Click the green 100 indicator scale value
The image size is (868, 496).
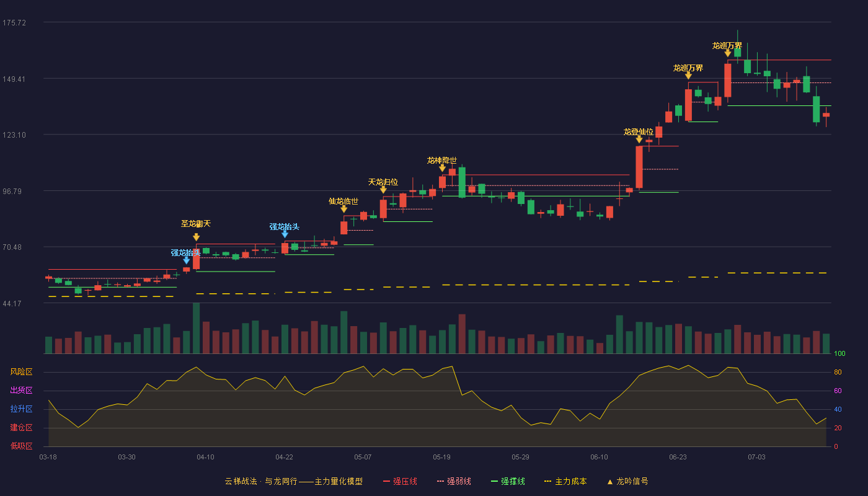tap(839, 354)
